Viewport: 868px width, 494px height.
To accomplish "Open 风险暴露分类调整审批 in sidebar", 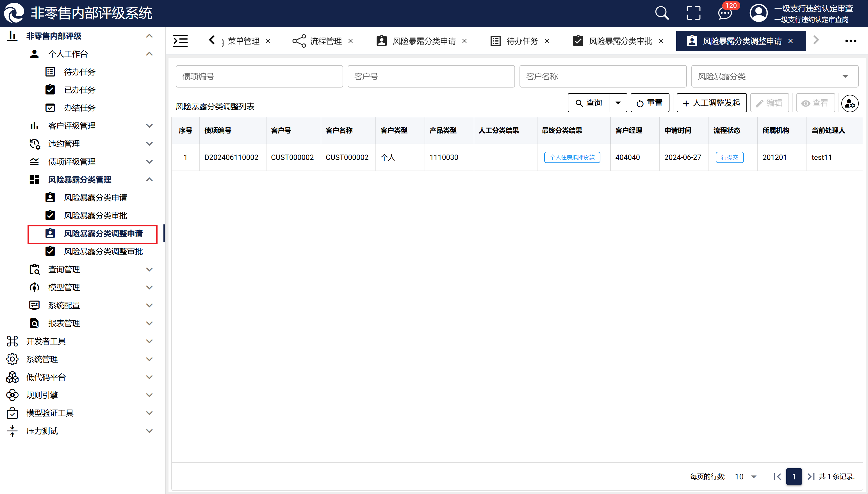I will (103, 251).
